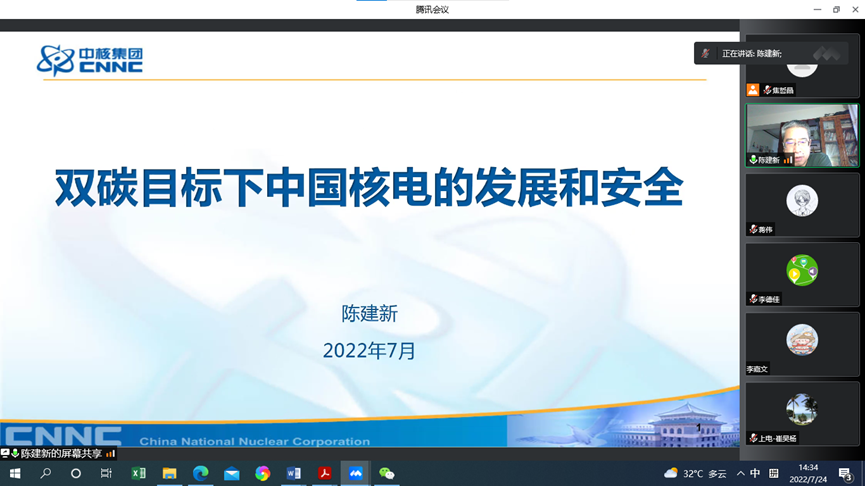Screen dimensions: 865x486
Task: Switch to Word in the taskbar
Action: 293,473
